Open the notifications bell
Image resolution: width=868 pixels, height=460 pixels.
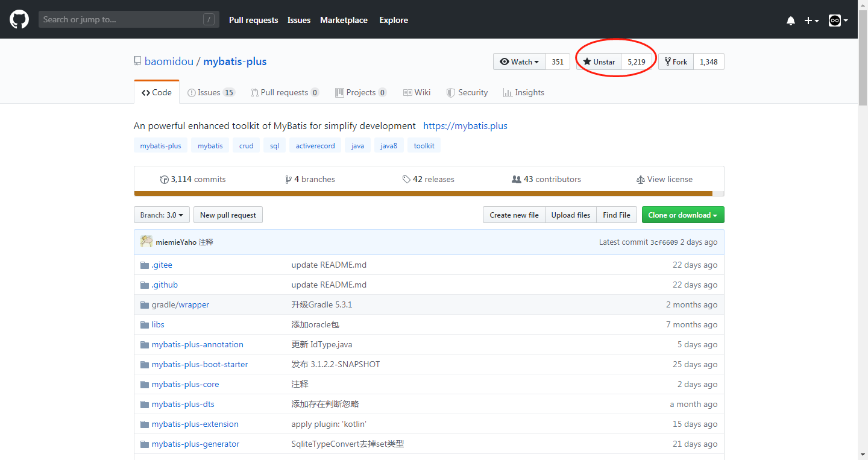point(791,20)
